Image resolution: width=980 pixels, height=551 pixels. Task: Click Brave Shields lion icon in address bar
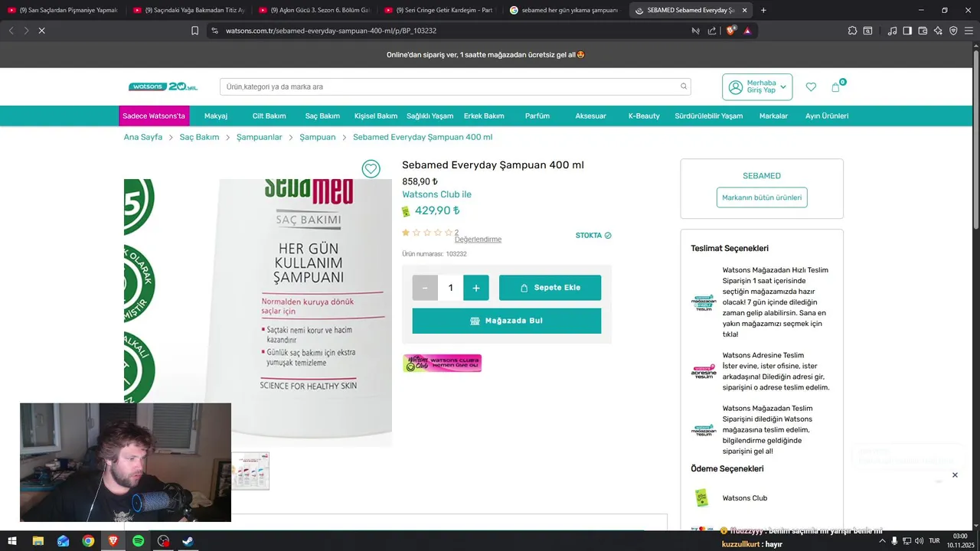pos(731,31)
